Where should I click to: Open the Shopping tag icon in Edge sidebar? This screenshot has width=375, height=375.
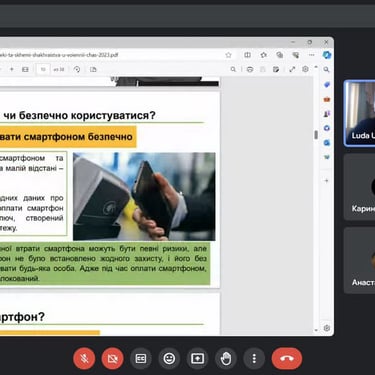coord(327,85)
